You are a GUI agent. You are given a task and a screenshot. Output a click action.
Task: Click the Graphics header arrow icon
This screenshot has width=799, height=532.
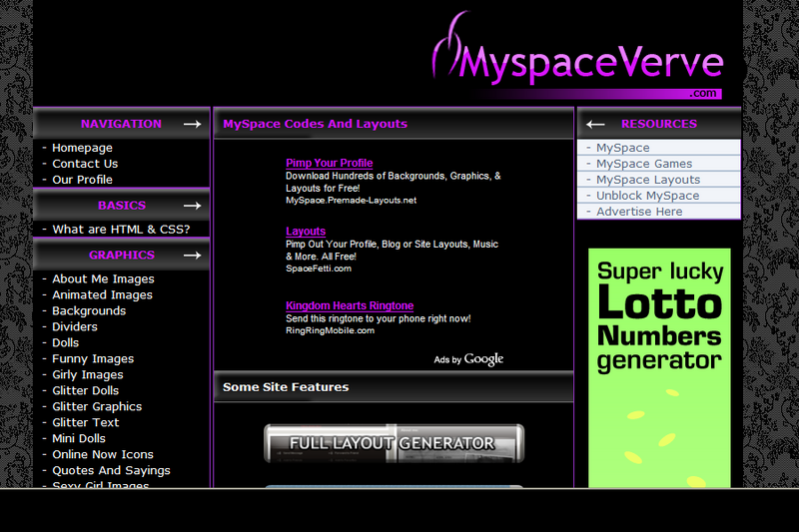[x=192, y=256]
